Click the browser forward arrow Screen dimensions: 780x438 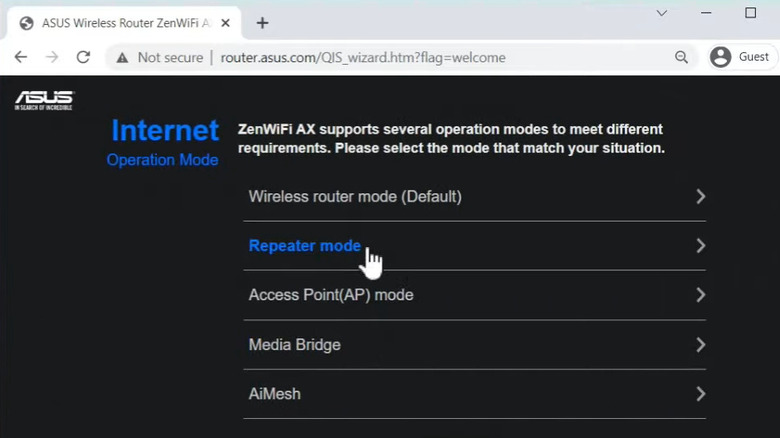tap(52, 57)
